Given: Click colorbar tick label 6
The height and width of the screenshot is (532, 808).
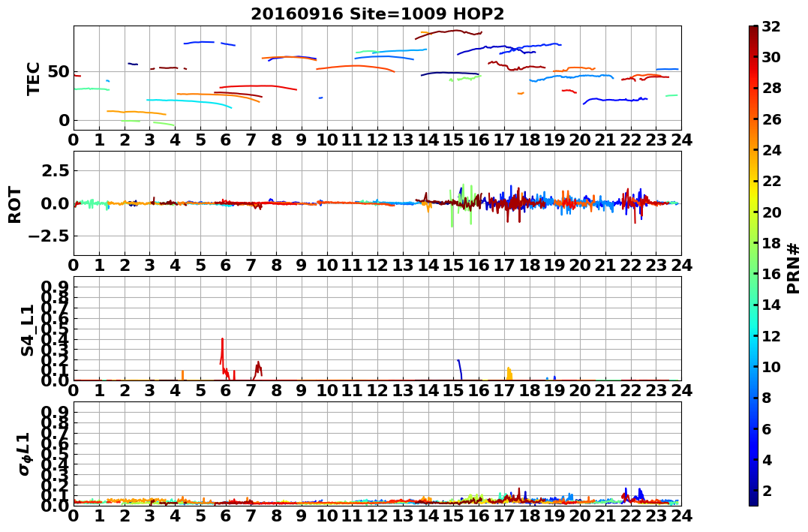Looking at the screenshot, I should click(767, 428).
